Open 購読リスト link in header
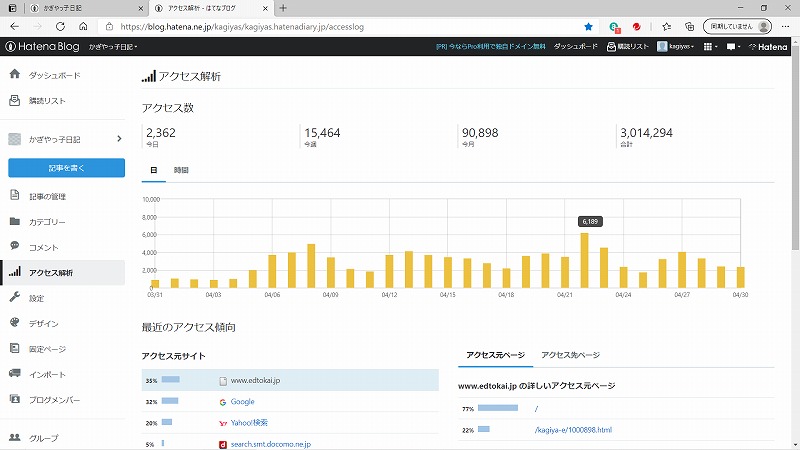The image size is (800, 450). tap(628, 46)
